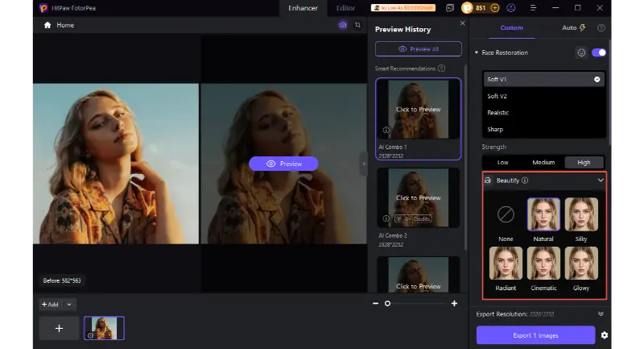Screen dimensions: 644x349
Task: Click the +Add button
Action: [50, 305]
